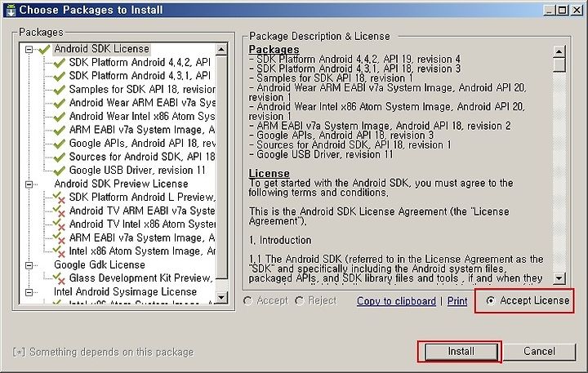This screenshot has width=588, height=373.
Task: Select the Intel Android Sysimage License row
Action: pos(125,291)
